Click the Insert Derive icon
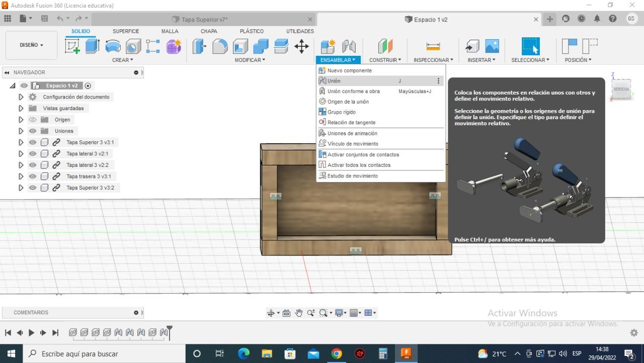The width and height of the screenshot is (644, 363). (472, 46)
